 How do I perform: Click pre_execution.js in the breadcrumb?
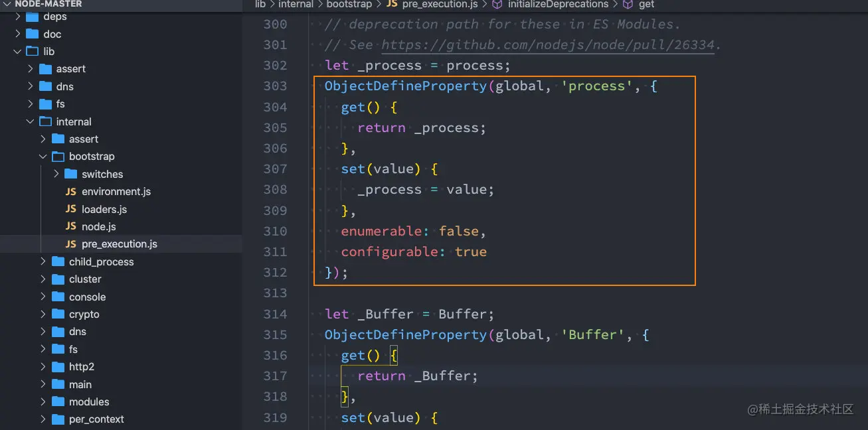tap(440, 4)
